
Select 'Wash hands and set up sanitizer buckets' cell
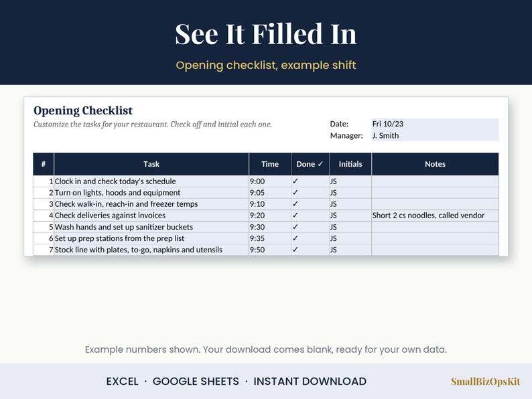click(151, 227)
